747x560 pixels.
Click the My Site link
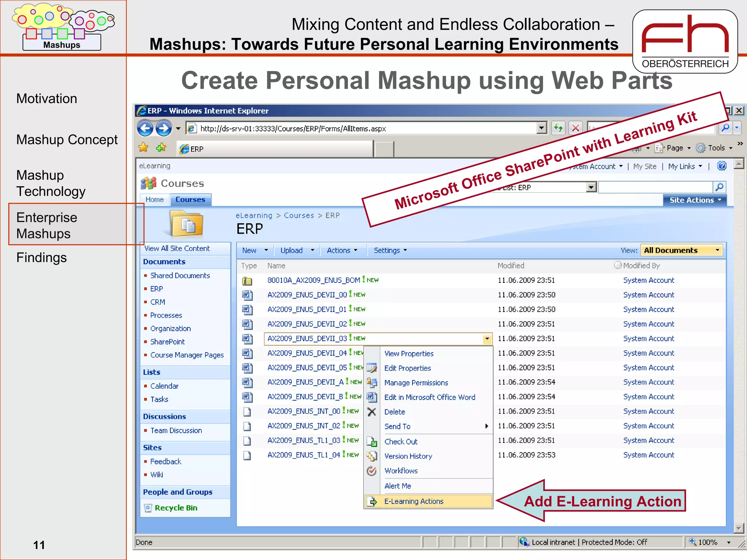click(645, 166)
